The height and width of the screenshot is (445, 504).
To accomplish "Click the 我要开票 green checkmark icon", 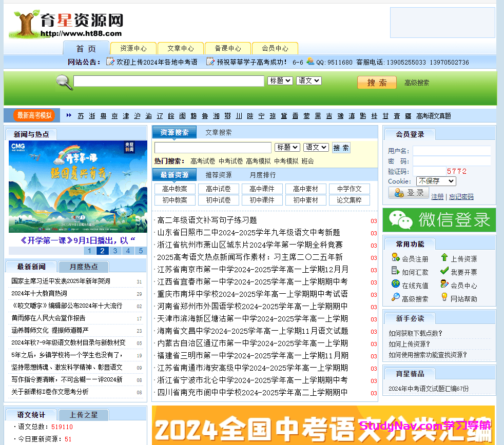I will tap(444, 271).
